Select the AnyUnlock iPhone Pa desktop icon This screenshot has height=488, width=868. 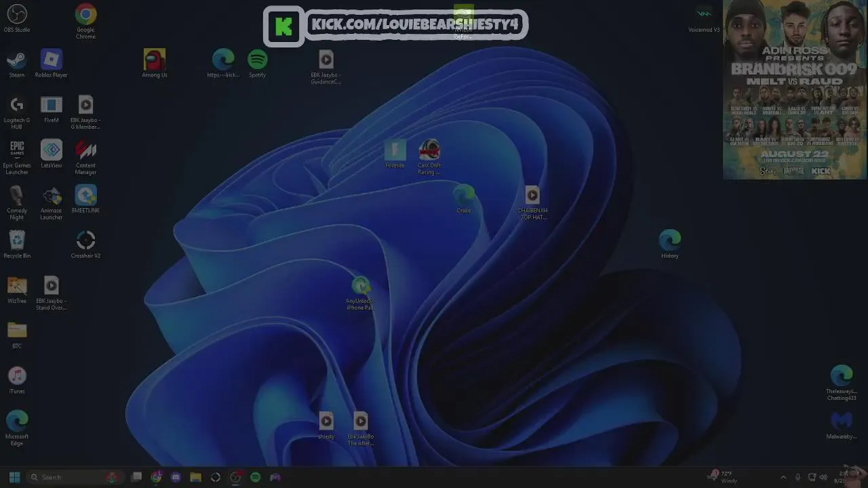click(x=360, y=293)
